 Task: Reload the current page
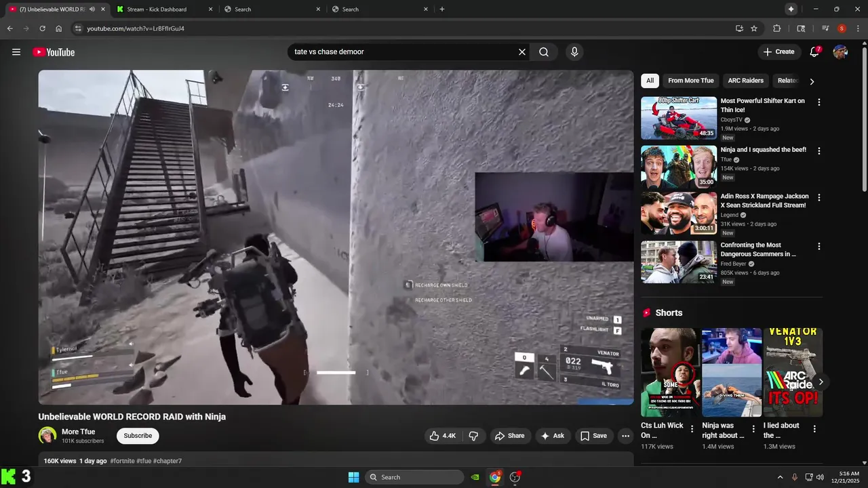[42, 28]
